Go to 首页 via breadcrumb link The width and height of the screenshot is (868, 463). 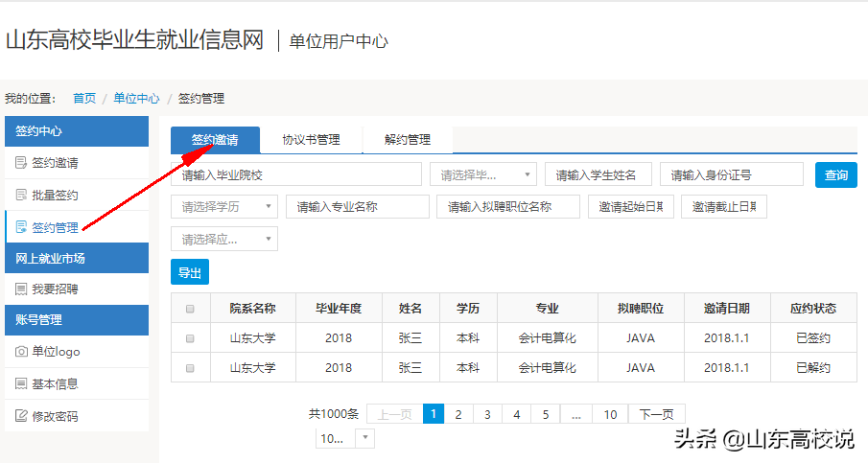84,99
